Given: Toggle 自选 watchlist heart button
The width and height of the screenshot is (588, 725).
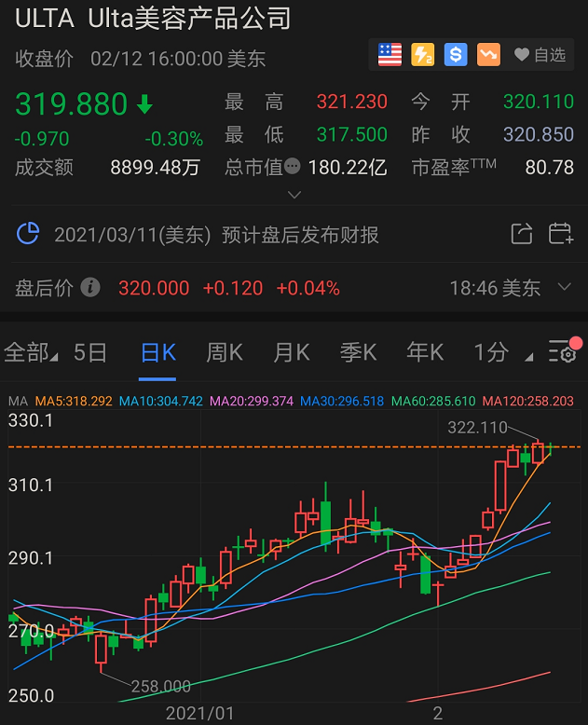Looking at the screenshot, I should (540, 55).
